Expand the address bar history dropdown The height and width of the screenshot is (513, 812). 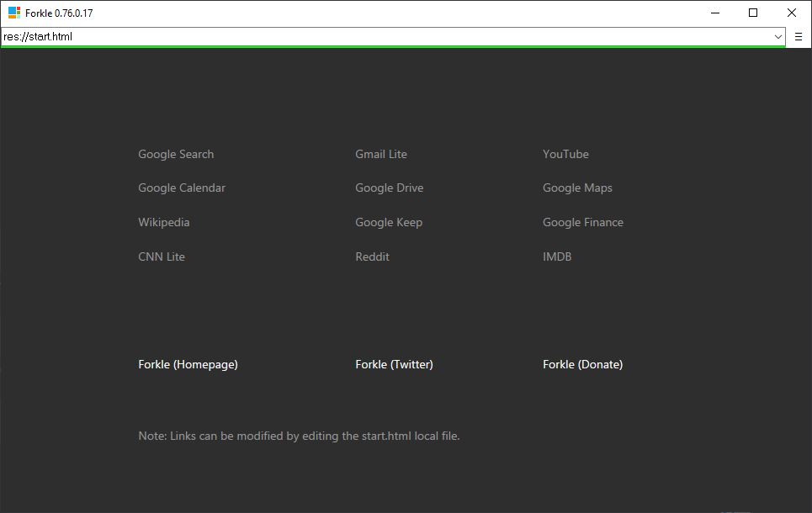[x=778, y=37]
